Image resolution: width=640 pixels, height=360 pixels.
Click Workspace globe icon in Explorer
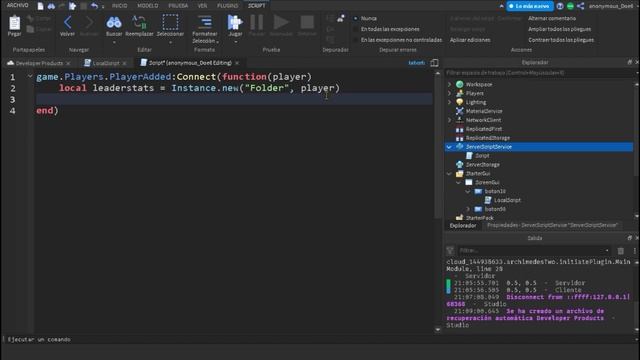(x=460, y=84)
